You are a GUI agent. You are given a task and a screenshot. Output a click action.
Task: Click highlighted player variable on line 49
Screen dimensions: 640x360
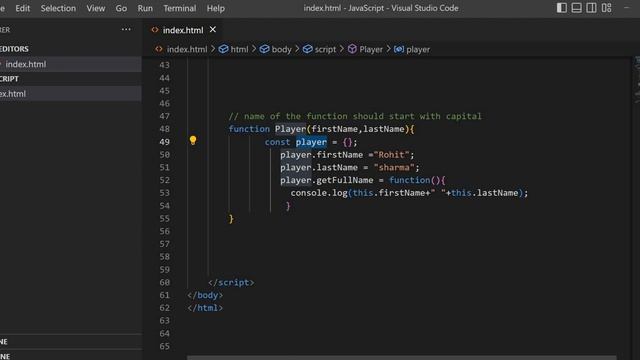click(x=311, y=142)
